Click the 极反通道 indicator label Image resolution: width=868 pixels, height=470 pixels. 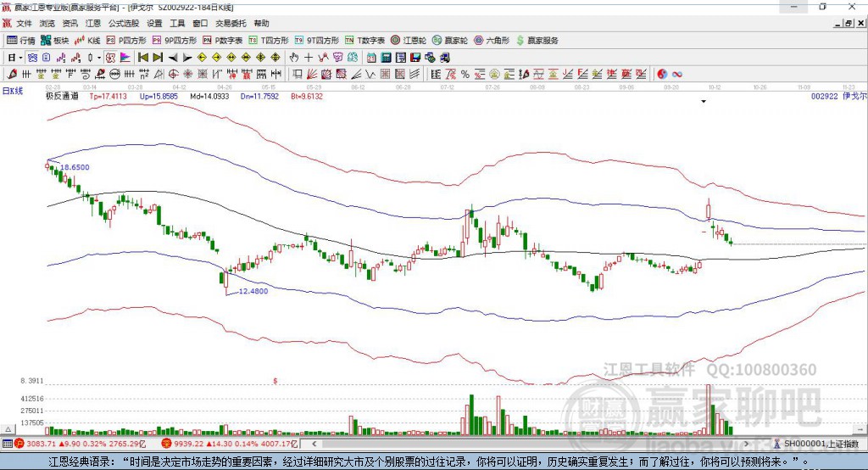pos(62,96)
